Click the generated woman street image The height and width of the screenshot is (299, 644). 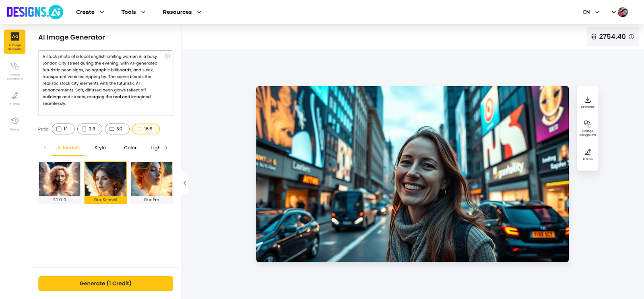[413, 174]
